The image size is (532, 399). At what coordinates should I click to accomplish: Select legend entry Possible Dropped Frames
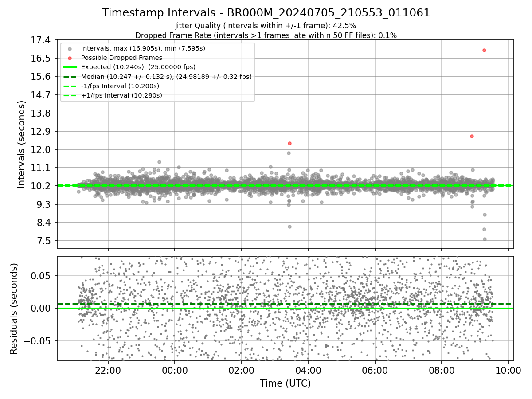[121, 58]
